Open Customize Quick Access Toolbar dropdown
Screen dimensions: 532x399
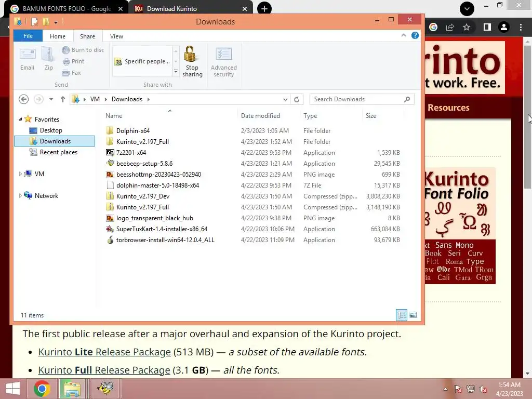(56, 22)
